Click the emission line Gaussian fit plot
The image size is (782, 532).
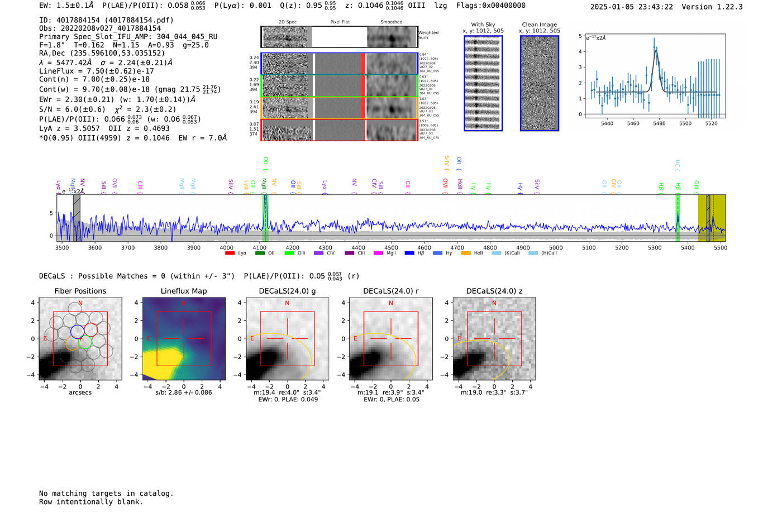pyautogui.click(x=655, y=76)
